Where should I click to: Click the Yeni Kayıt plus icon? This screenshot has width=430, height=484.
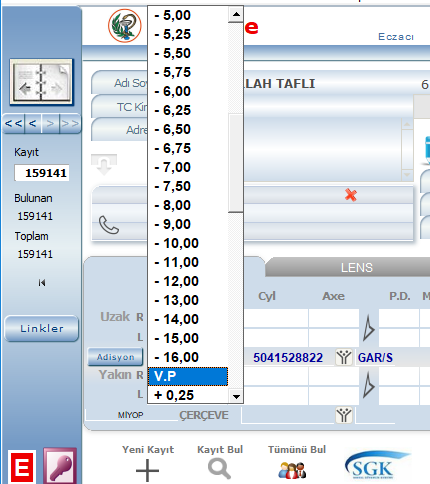pos(147,471)
